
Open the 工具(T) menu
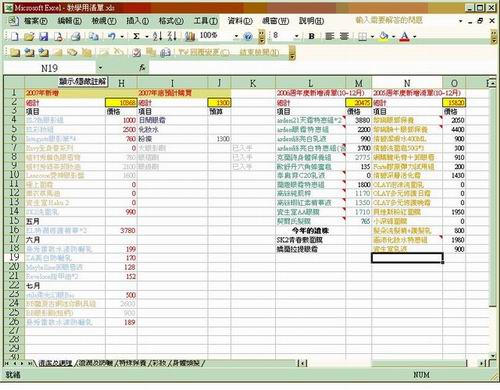coord(206,21)
